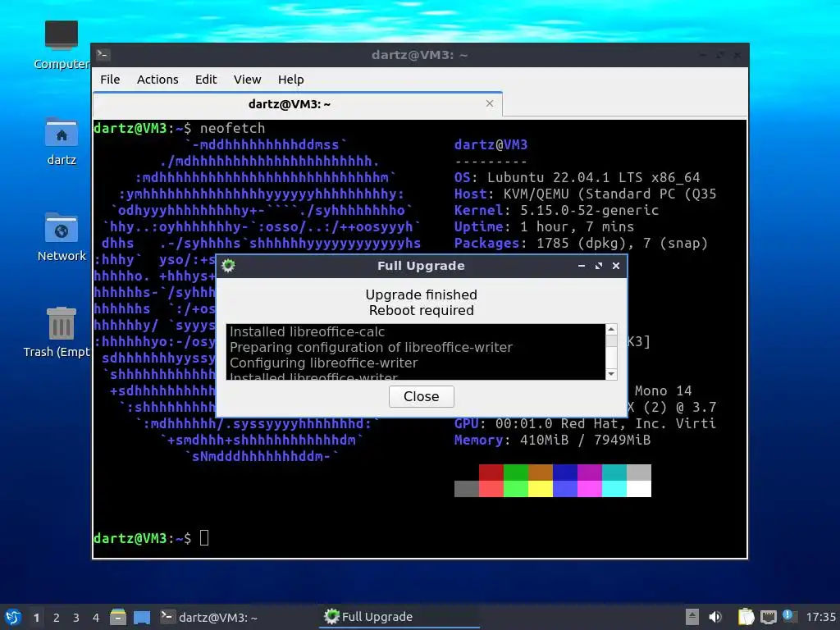
Task: Close the dartz@VM3 terminal tab with the x
Action: pos(490,103)
